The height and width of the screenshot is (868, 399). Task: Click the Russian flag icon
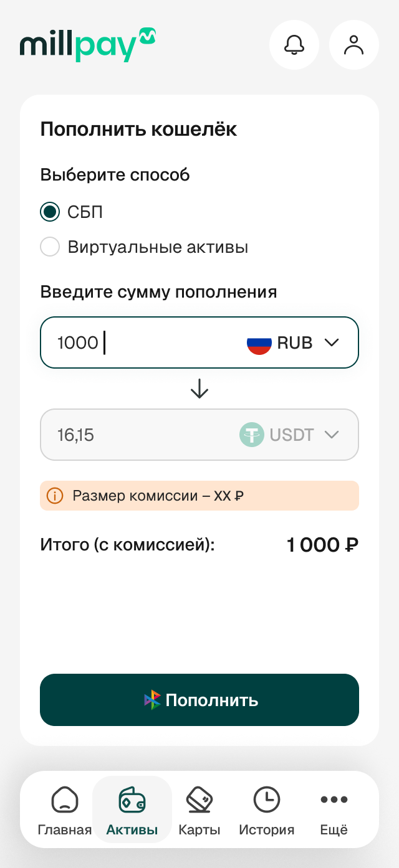coord(259,343)
